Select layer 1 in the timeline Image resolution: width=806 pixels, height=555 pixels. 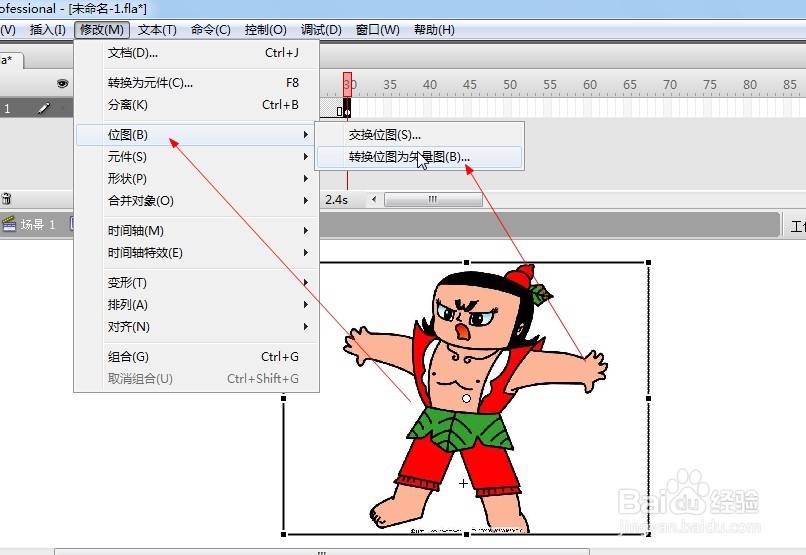(36, 108)
